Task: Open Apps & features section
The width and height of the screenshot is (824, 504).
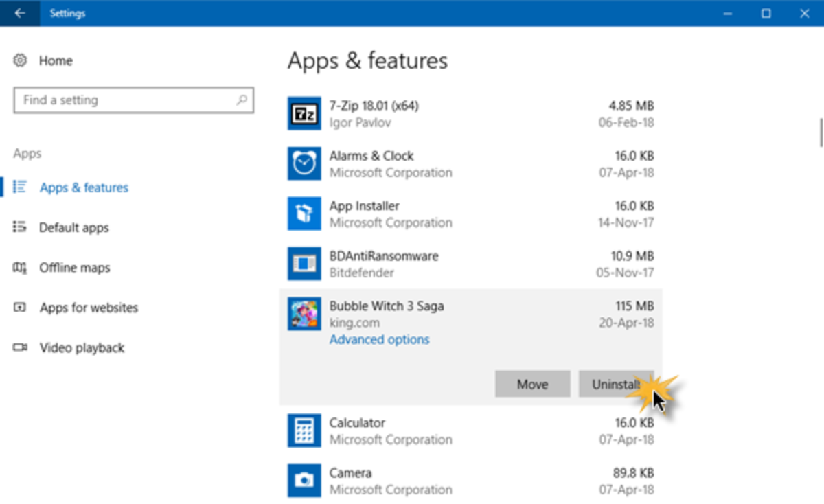Action: [x=83, y=187]
